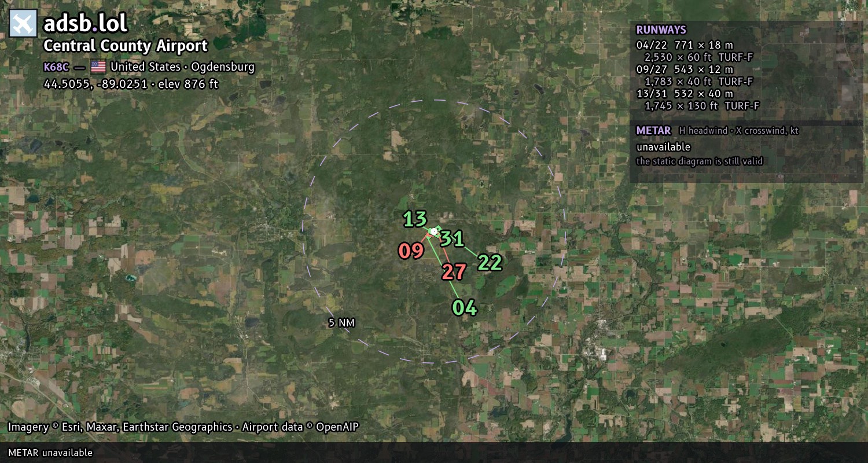Select runway 09 label on map
The height and width of the screenshot is (463, 868).
411,251
